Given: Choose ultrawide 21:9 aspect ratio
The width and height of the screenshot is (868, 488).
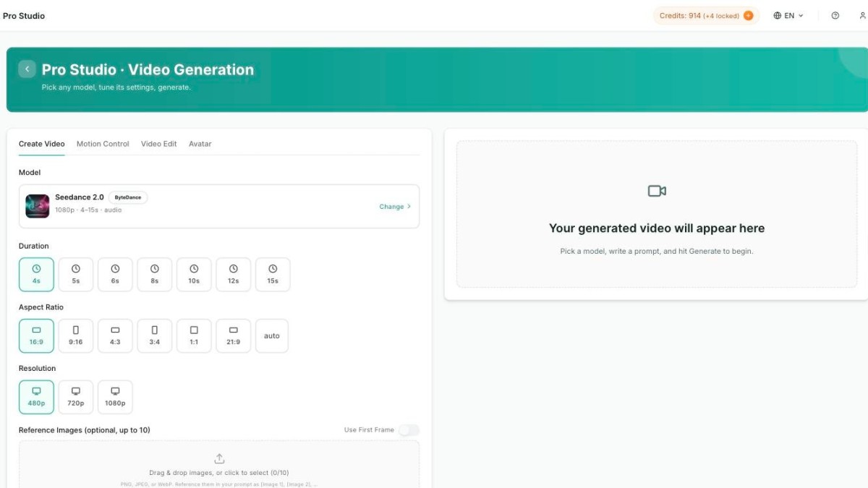Looking at the screenshot, I should point(233,336).
